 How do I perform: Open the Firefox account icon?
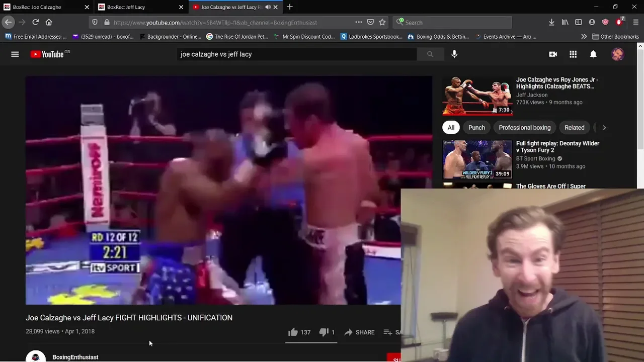[592, 22]
